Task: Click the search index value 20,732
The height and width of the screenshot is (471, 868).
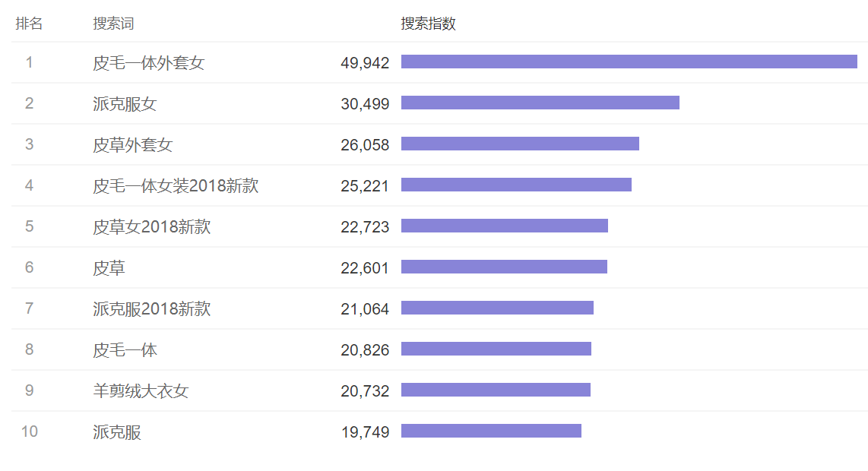Action: coord(365,391)
